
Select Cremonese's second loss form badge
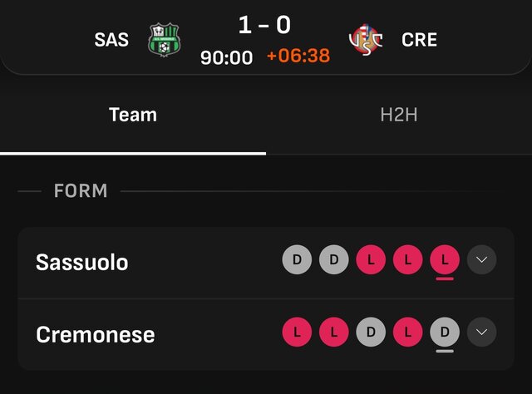click(334, 332)
